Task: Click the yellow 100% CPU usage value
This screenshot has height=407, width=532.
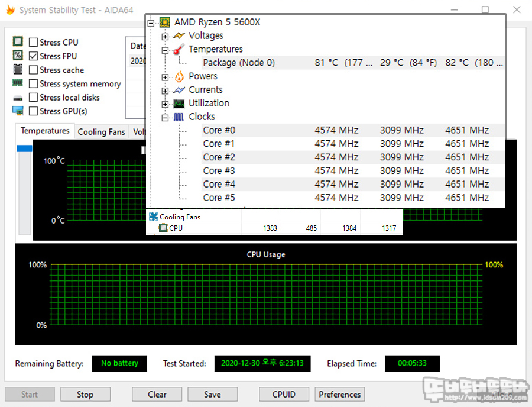Action: pyautogui.click(x=494, y=265)
